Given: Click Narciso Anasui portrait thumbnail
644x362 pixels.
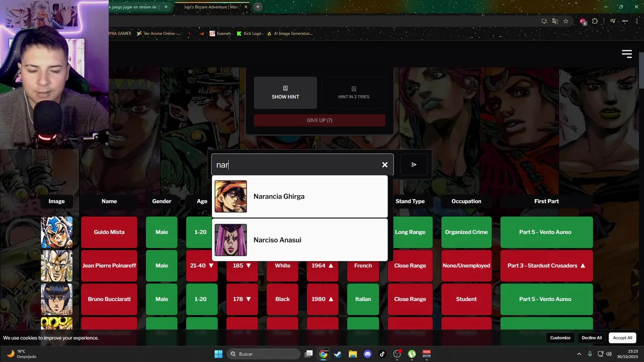Looking at the screenshot, I should click(x=231, y=240).
